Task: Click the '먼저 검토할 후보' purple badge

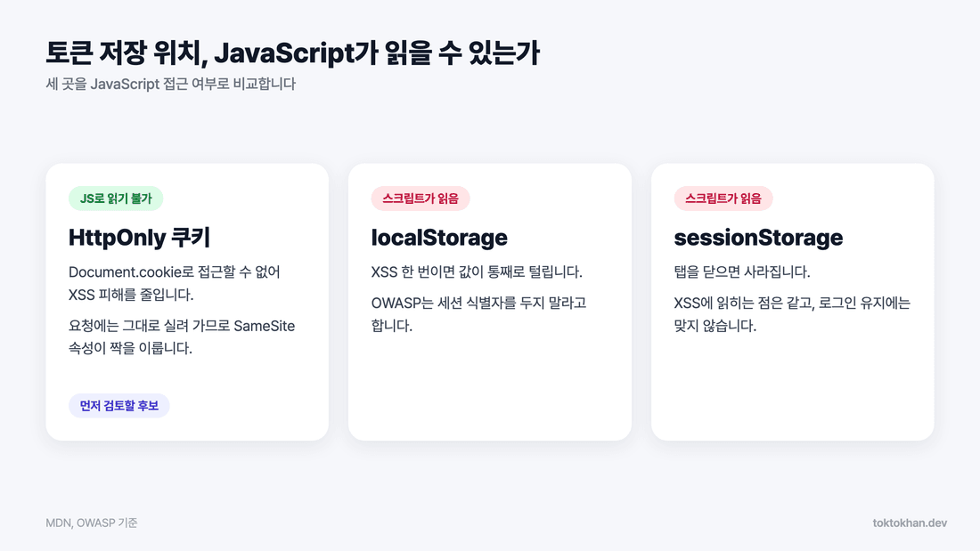Action: tap(118, 405)
